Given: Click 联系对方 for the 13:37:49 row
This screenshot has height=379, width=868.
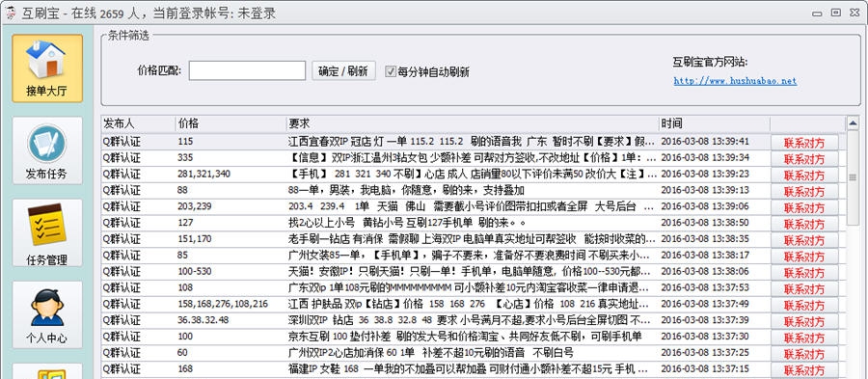Looking at the screenshot, I should (804, 306).
